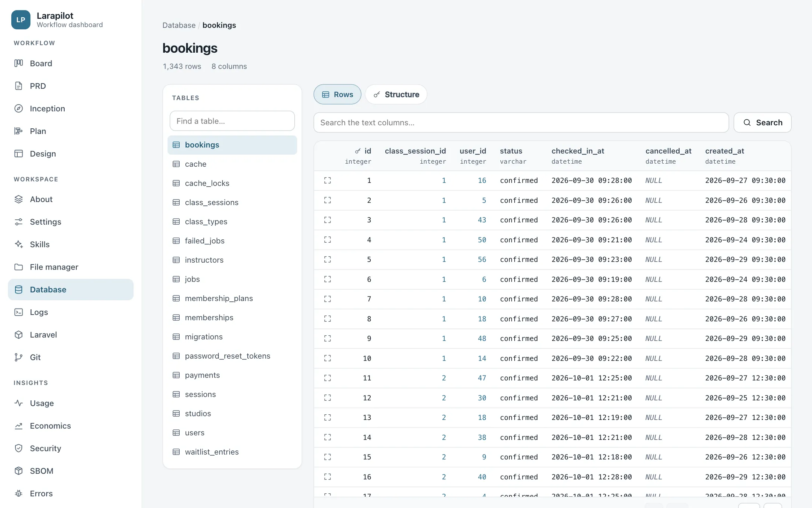Open the users table
The width and height of the screenshot is (812, 508).
tap(232, 433)
